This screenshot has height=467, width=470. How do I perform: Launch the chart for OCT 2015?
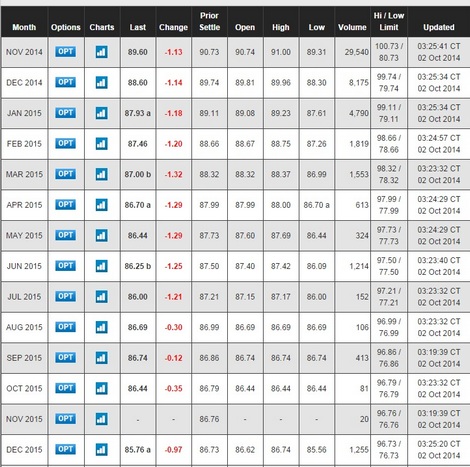(x=101, y=388)
